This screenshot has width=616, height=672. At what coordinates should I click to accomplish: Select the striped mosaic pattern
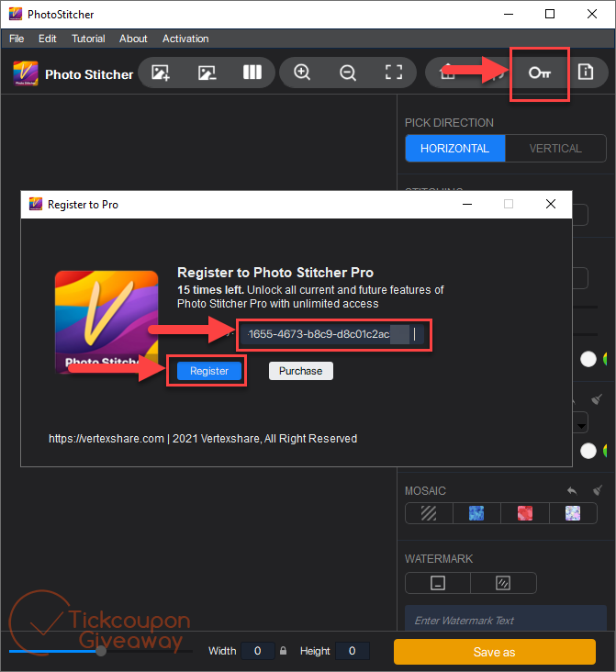pos(429,513)
